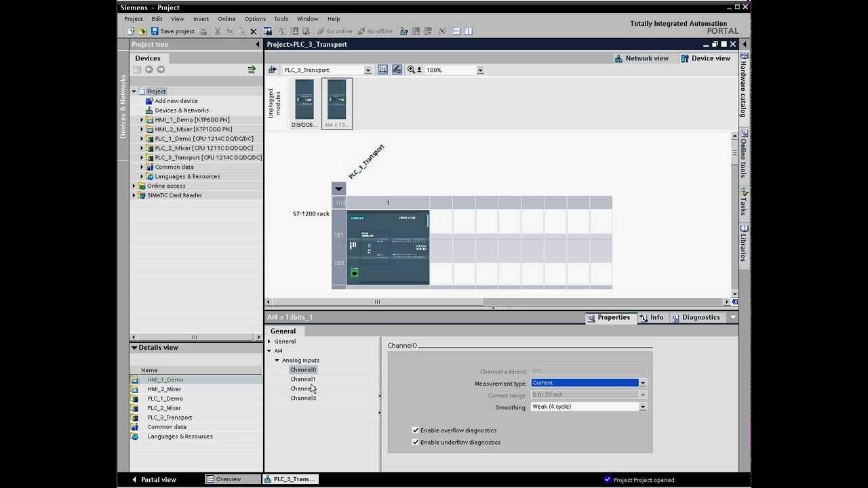Click PLC_3_Trans... editor button in bottom bar

[290, 479]
